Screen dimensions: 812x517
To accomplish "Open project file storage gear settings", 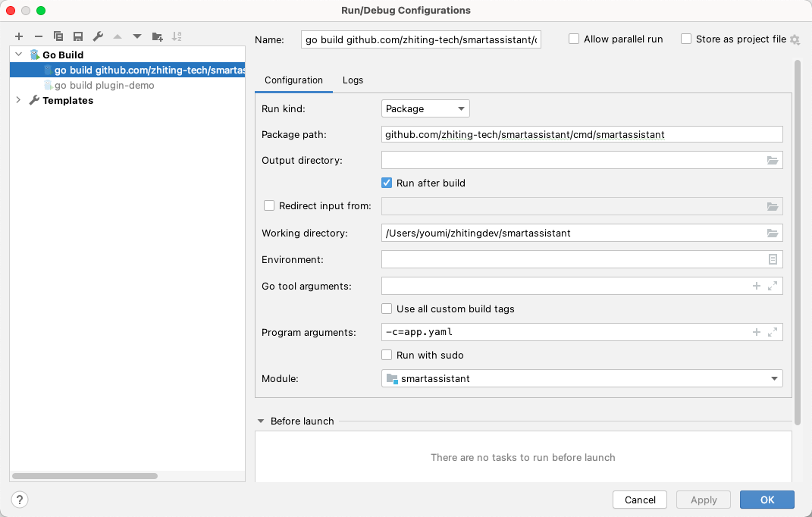I will tap(795, 40).
